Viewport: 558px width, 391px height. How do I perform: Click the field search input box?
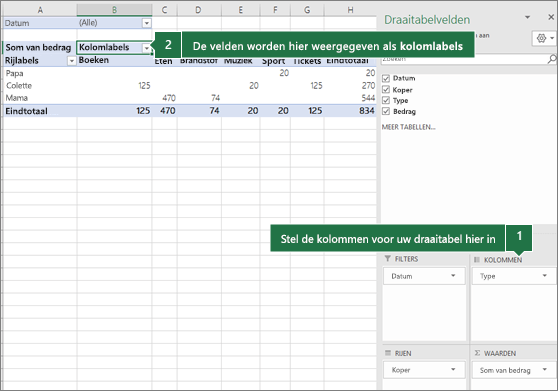pyautogui.click(x=464, y=59)
